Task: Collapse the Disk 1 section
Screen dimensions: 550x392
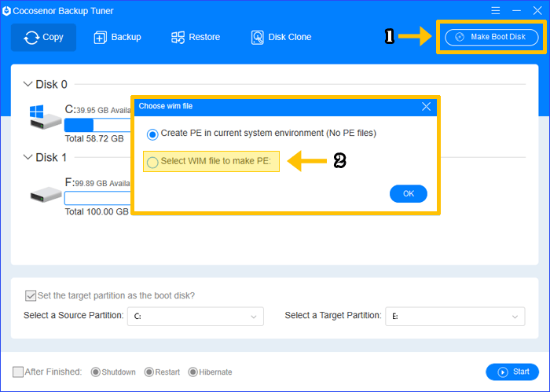Action: (27, 157)
